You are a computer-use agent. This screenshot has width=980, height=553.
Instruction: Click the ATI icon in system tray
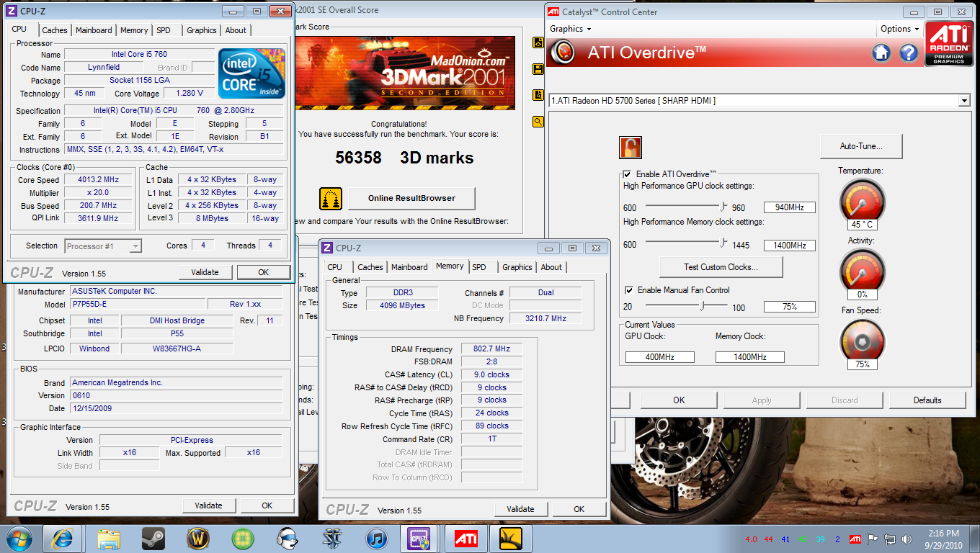tap(855, 539)
